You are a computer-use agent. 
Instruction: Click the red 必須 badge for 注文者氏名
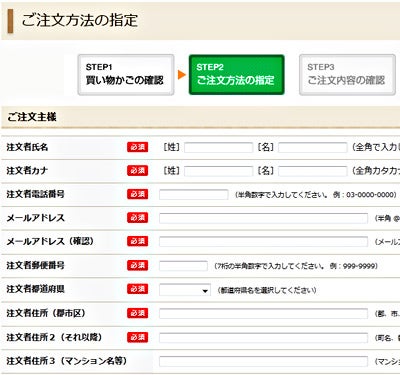tap(137, 147)
